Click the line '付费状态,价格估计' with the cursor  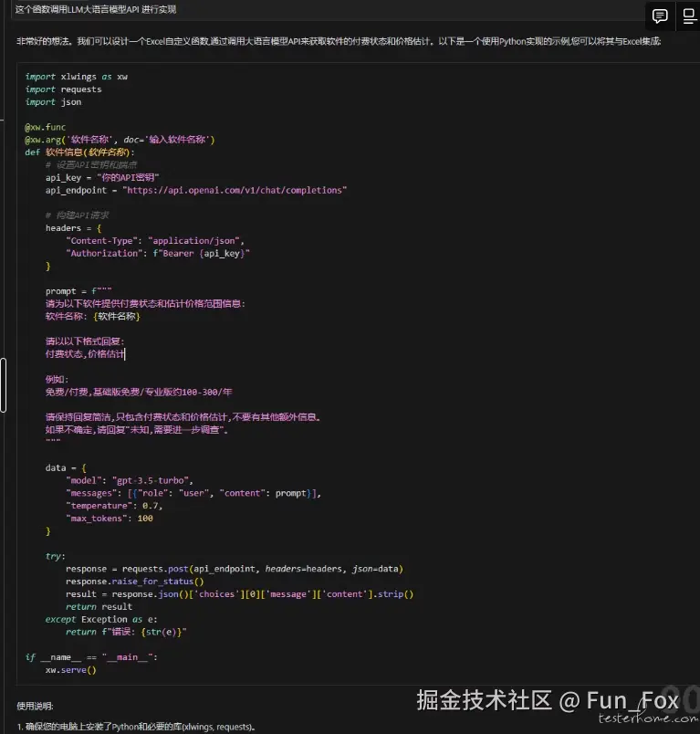tap(85, 354)
